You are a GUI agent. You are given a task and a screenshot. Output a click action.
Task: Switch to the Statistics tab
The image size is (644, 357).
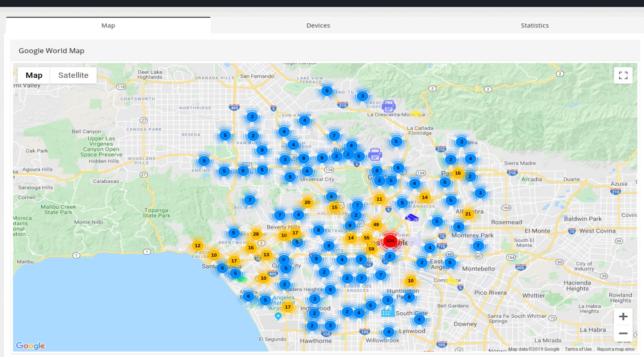pos(534,25)
